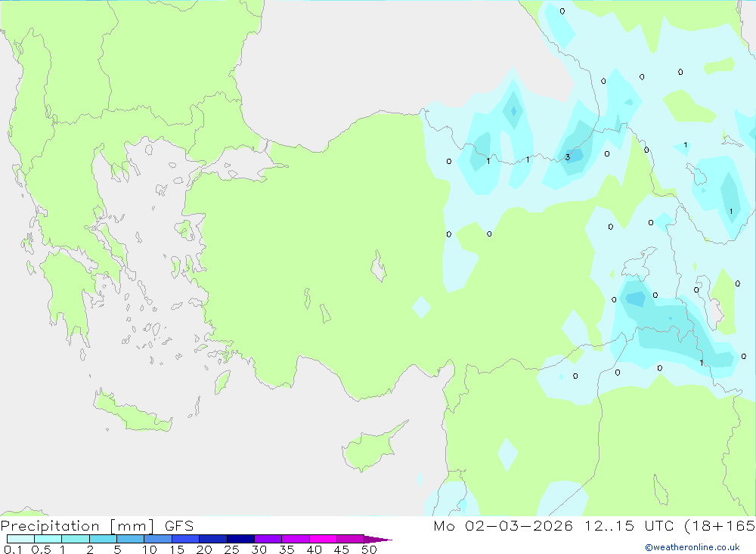This screenshot has width=756, height=554.
Task: Click the legend scale label "5"
Action: point(117,549)
